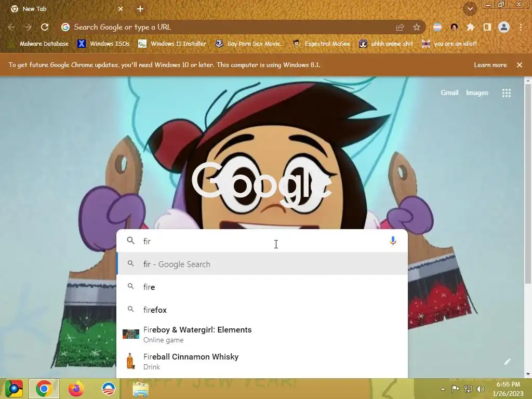The image size is (532, 399).
Task: Bookmark this tab with the star icon
Action: point(416,27)
